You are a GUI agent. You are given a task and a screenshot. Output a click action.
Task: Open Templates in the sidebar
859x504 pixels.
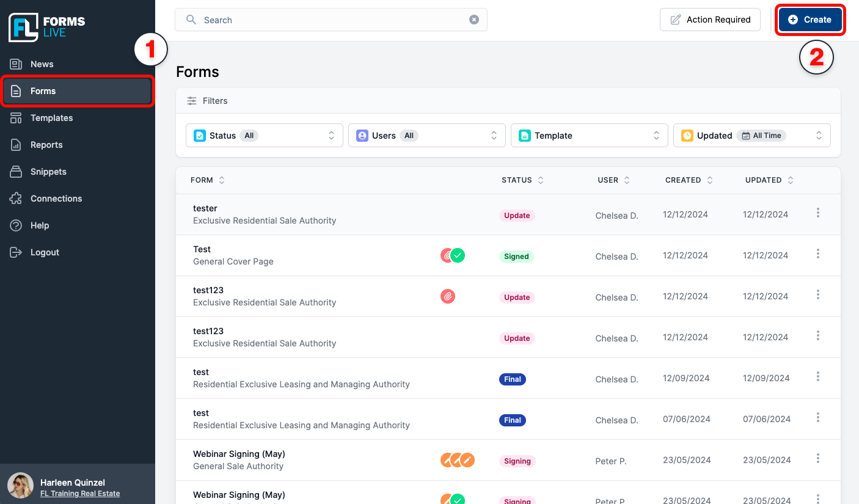tap(51, 118)
